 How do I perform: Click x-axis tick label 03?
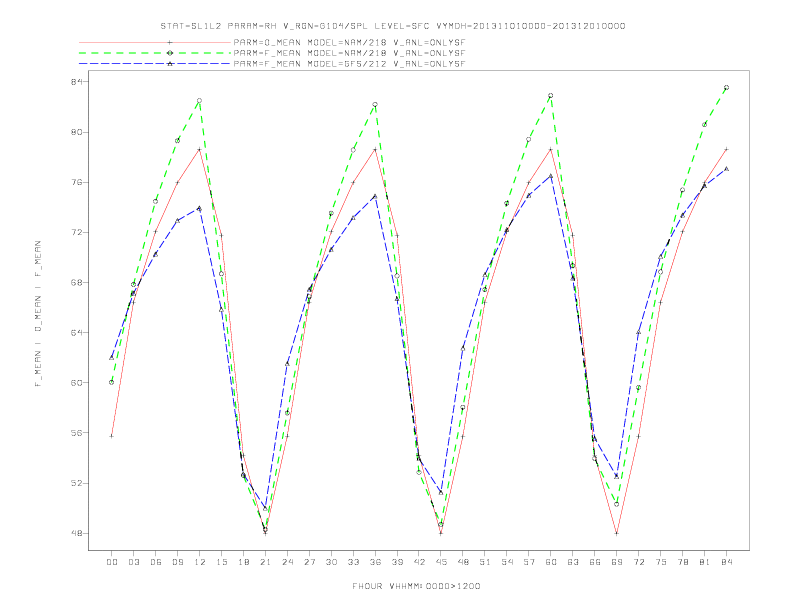pos(133,562)
